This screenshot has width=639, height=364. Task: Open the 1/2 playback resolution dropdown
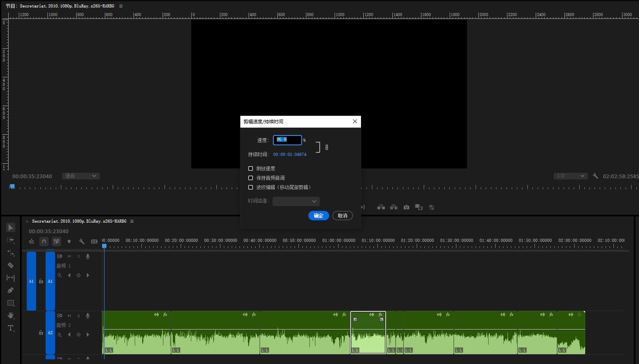[x=570, y=176]
